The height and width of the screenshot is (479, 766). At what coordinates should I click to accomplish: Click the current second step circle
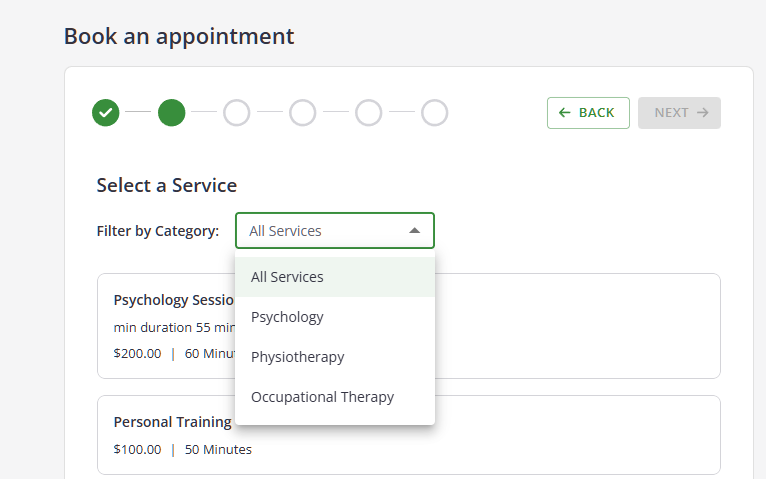(172, 113)
